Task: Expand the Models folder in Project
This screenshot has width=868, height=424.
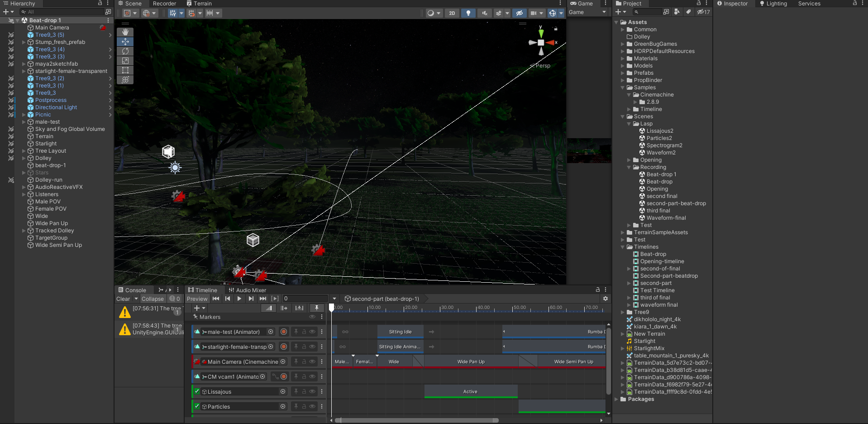Action: [622, 66]
